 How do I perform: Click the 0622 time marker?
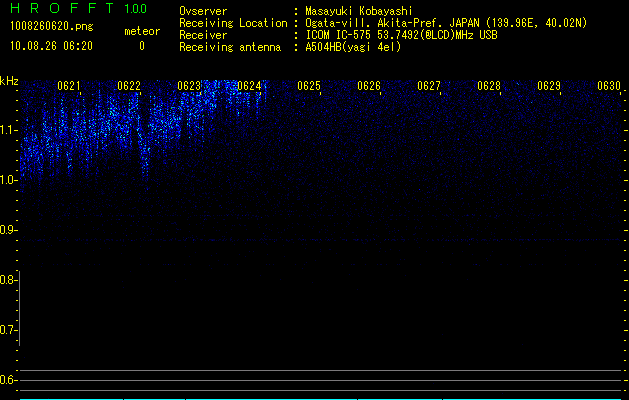coord(129,86)
